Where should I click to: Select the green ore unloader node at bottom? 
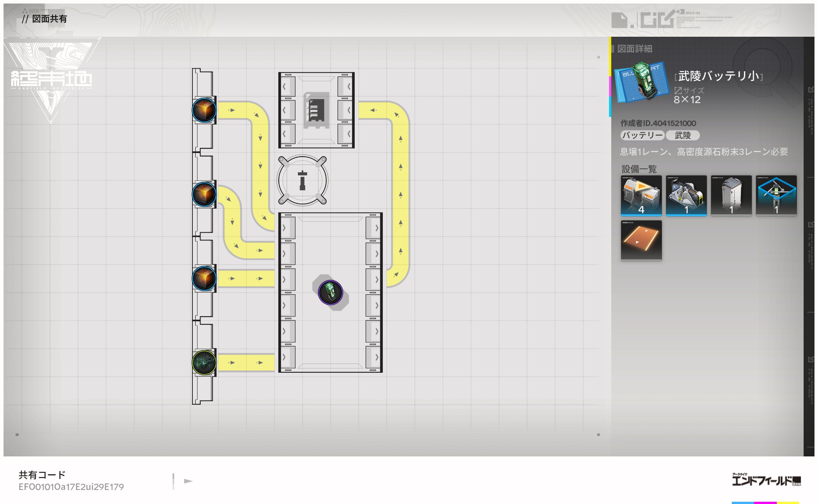pyautogui.click(x=204, y=362)
